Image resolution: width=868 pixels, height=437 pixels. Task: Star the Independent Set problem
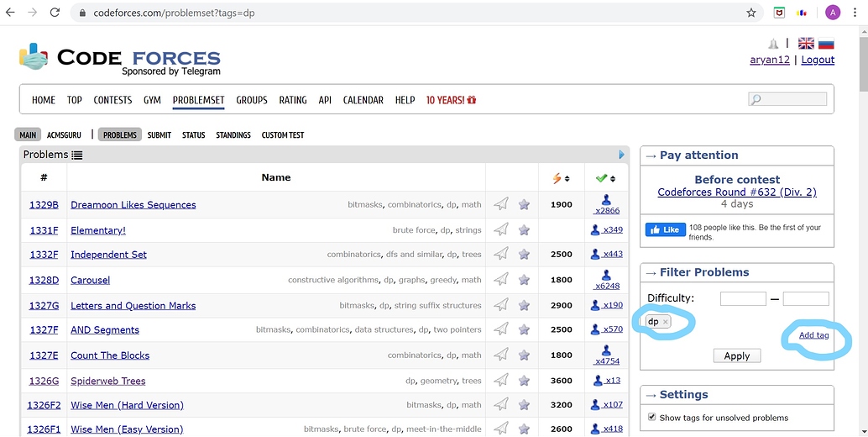[x=524, y=255]
